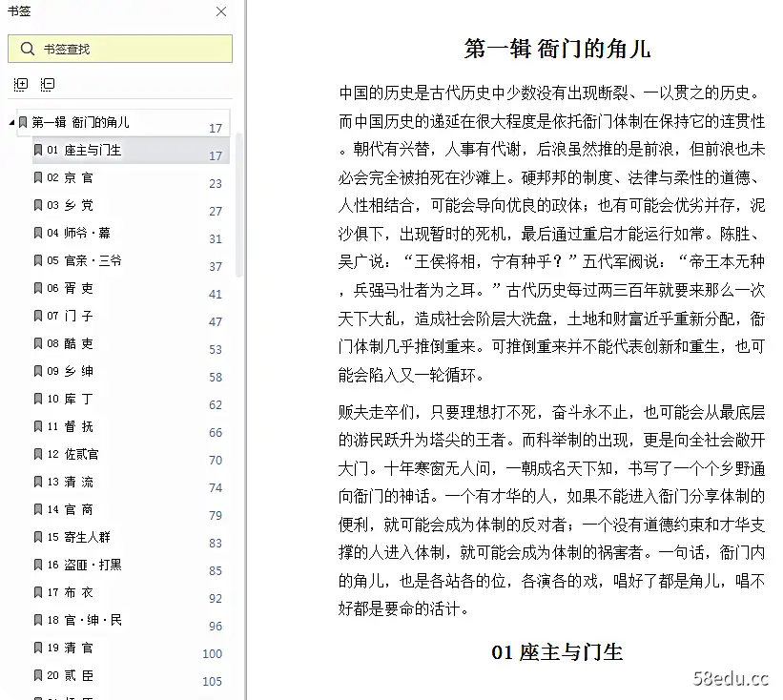Click the bookmark icon beside 13 清流
Image resolution: width=783 pixels, height=700 pixels.
click(38, 482)
